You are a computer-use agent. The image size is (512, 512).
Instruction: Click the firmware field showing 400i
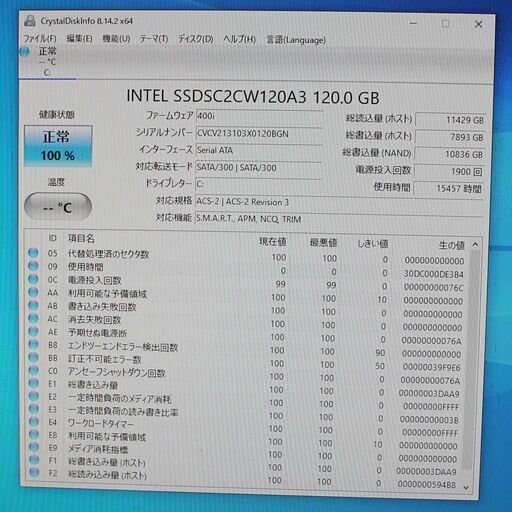[x=259, y=116]
